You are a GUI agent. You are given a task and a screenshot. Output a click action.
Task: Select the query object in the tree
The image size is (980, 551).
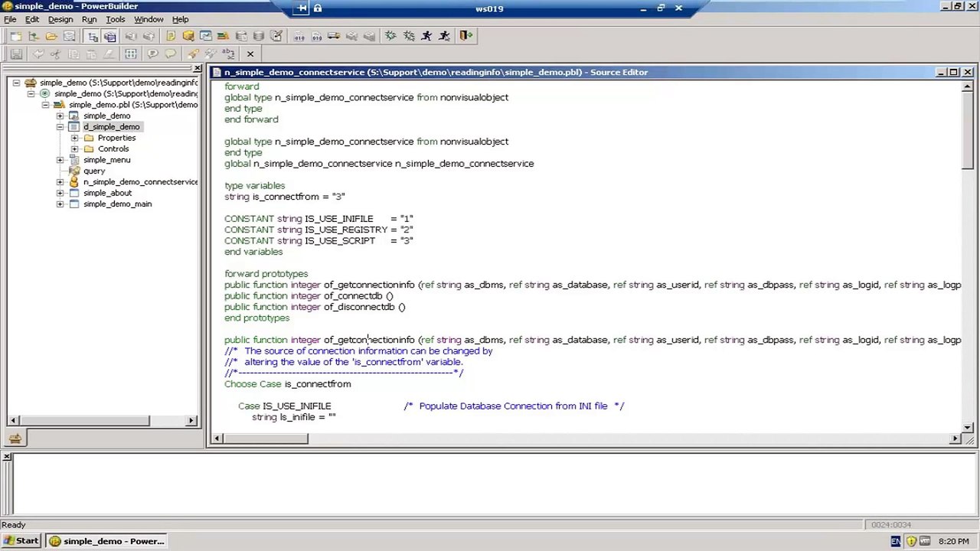(94, 171)
